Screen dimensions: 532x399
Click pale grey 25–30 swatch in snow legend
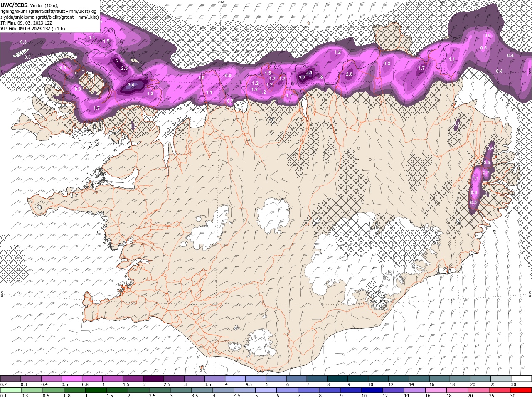coord(501,379)
